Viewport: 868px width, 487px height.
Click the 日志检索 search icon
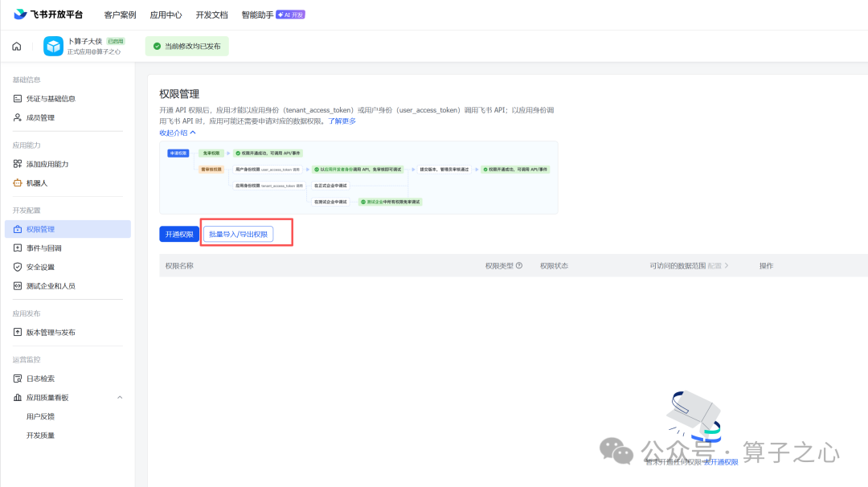[18, 379]
